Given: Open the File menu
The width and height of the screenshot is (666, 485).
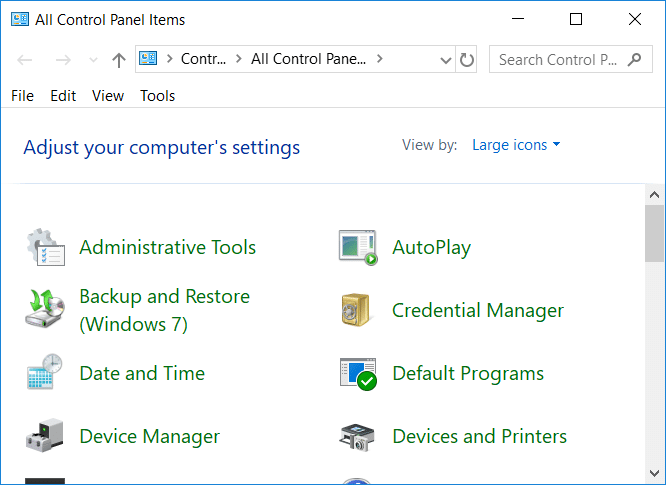Looking at the screenshot, I should (x=22, y=96).
